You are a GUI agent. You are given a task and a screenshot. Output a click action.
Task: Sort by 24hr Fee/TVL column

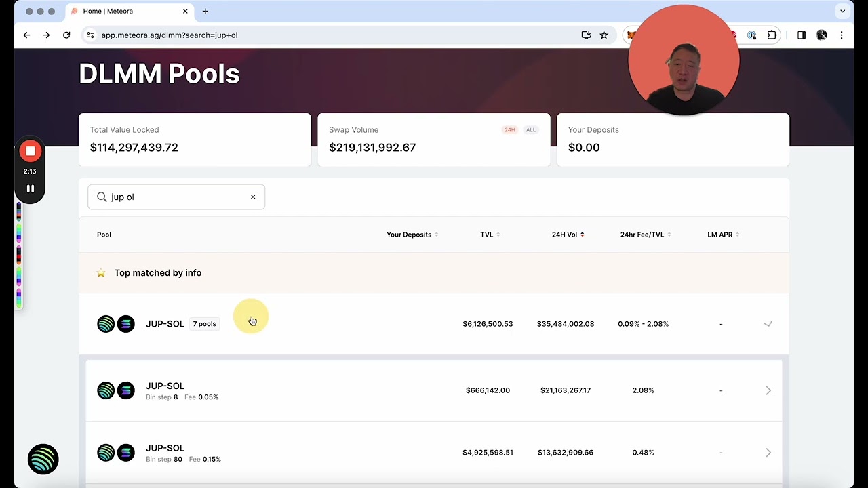(x=646, y=235)
